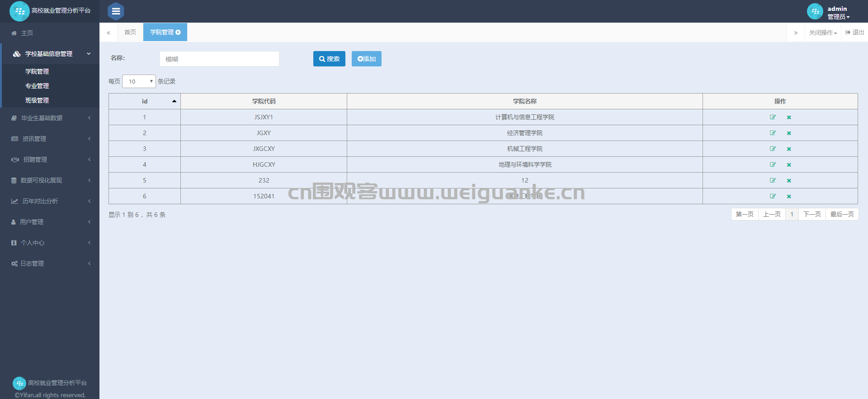Go to 第一页 in pagination
The width and height of the screenshot is (868, 399).
pyautogui.click(x=745, y=214)
